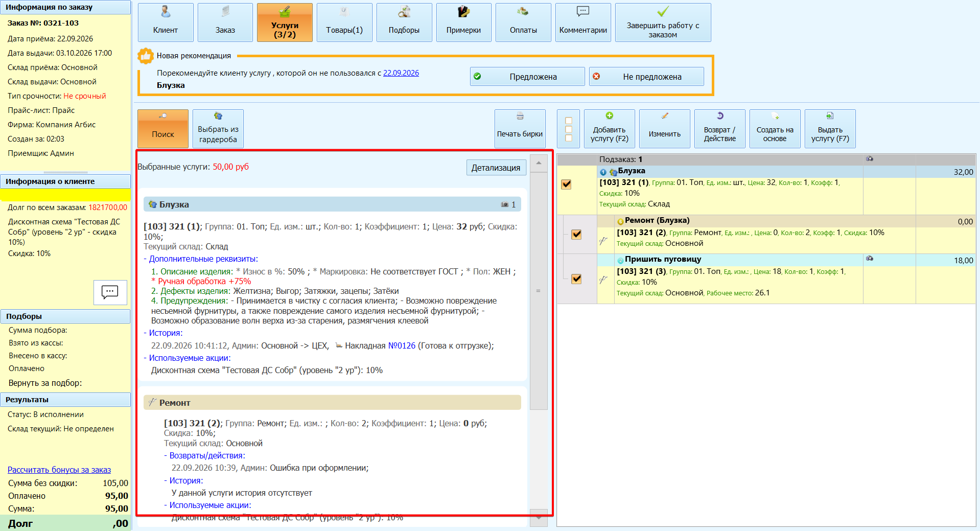Click the camera icon on Пришить пуговицу row
The image size is (980, 531).
[870, 259]
